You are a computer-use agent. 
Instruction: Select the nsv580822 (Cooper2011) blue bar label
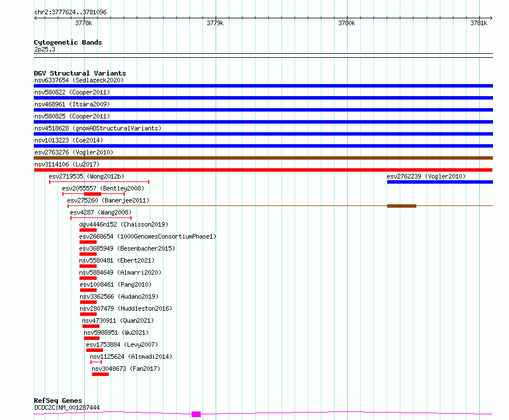coord(72,92)
